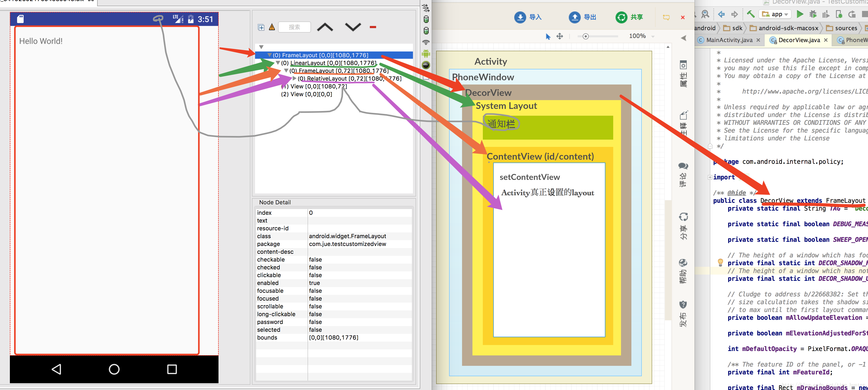Click the green Android robot icon in vertical strip
The height and width of the screenshot is (390, 868).
point(426,53)
